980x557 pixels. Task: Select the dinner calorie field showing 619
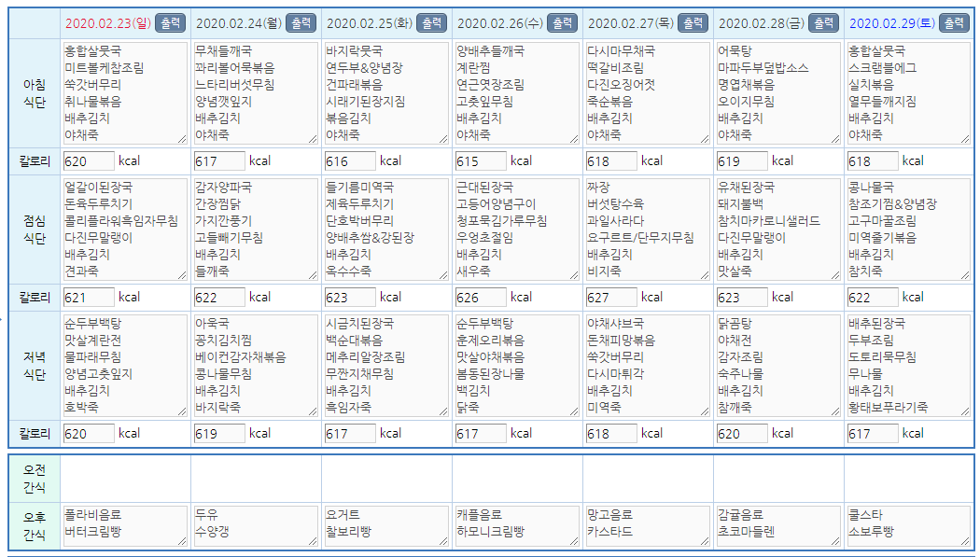pos(219,434)
